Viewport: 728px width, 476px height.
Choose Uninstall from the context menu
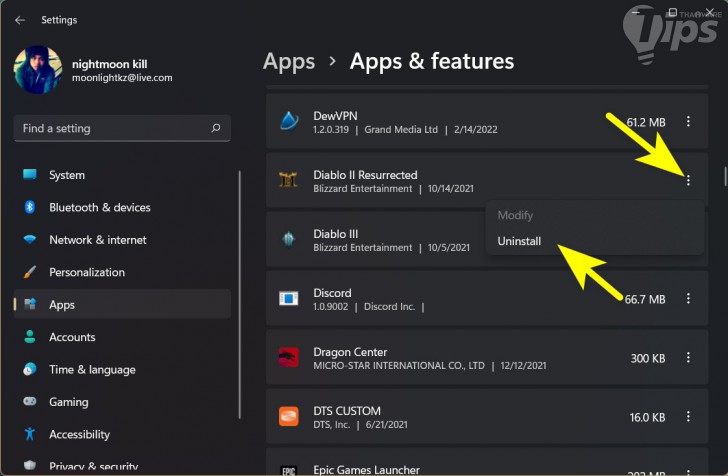click(594, 241)
